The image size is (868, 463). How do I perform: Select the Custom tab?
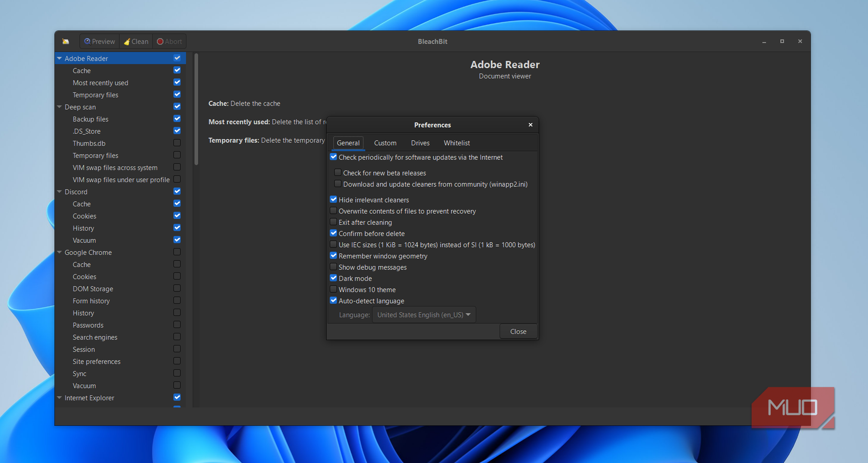(385, 143)
